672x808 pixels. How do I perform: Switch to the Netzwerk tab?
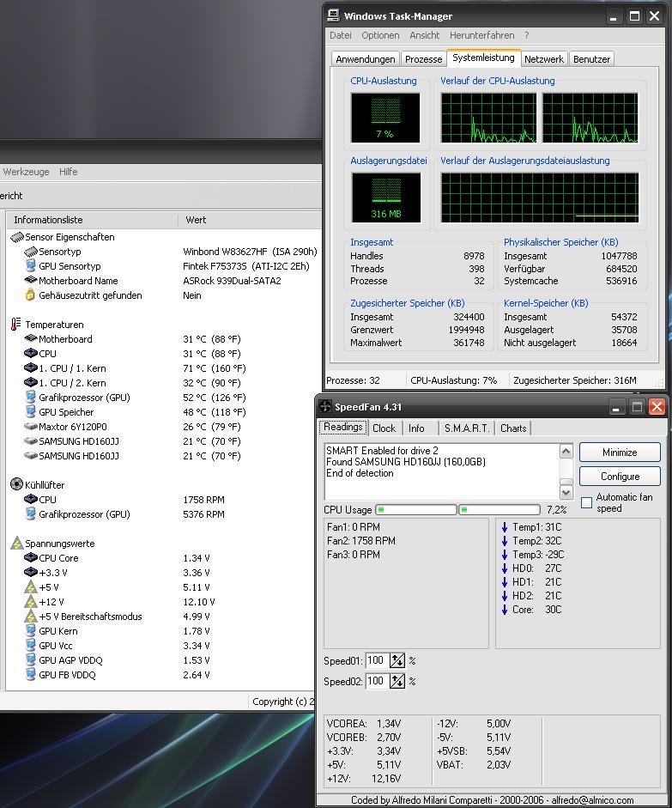click(544, 58)
